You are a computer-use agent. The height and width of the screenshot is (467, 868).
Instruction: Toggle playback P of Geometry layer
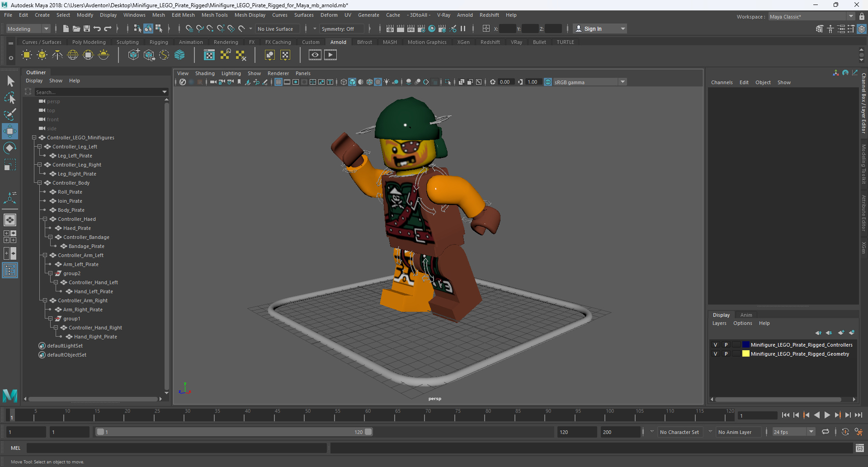[726, 354]
